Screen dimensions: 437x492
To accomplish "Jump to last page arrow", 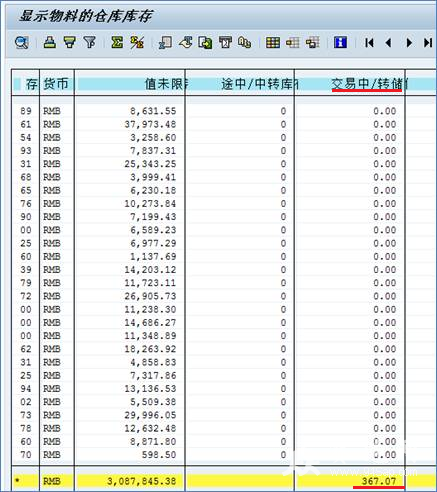I will [428, 43].
